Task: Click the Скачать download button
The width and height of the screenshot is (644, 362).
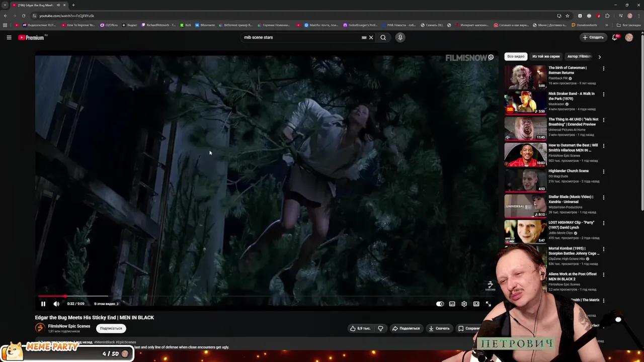Action: pos(439,328)
